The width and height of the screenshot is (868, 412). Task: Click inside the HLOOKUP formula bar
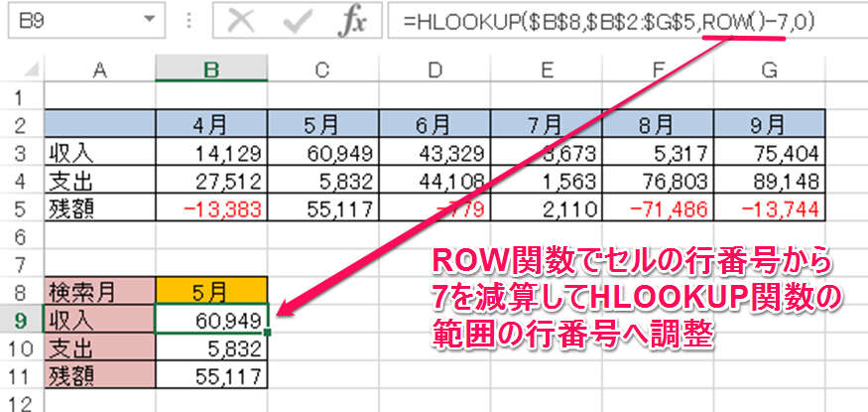tap(615, 21)
